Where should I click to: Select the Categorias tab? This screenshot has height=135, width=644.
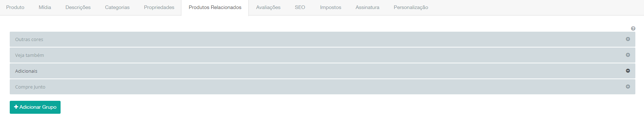point(117,8)
